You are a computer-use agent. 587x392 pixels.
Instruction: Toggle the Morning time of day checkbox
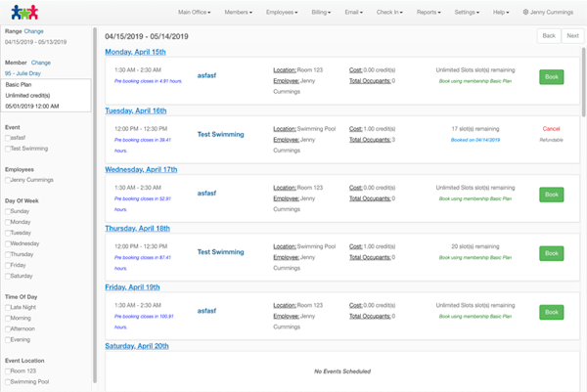(8, 319)
